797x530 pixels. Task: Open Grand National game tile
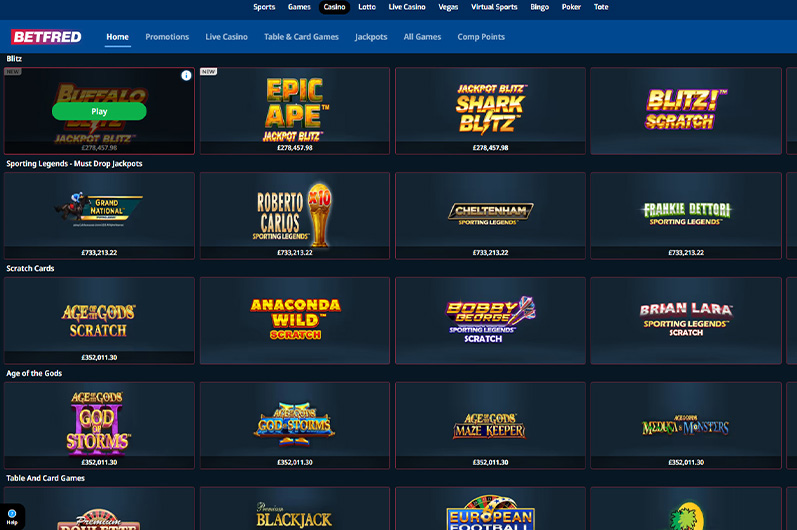pos(99,215)
